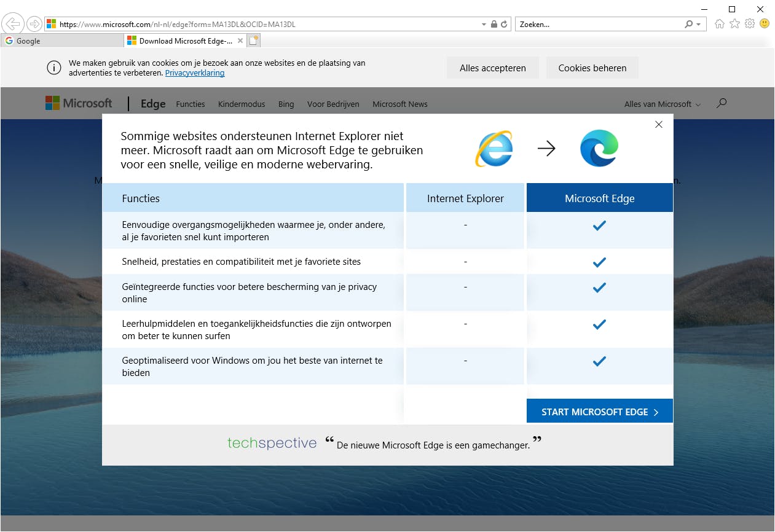Go forward with the browser Forward arrow
This screenshot has width=775, height=532.
(34, 24)
